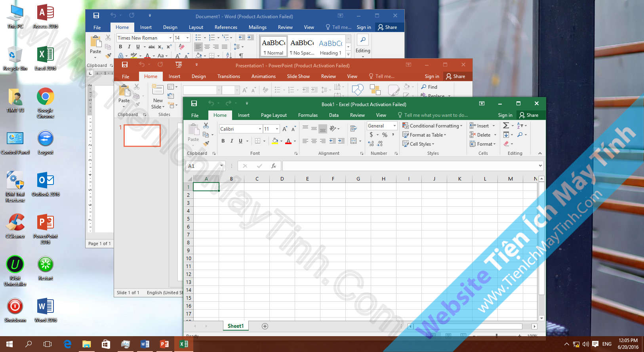This screenshot has height=352, width=644.
Task: Click Wrap Text icon in Excel Alignment
Action: coord(354,128)
